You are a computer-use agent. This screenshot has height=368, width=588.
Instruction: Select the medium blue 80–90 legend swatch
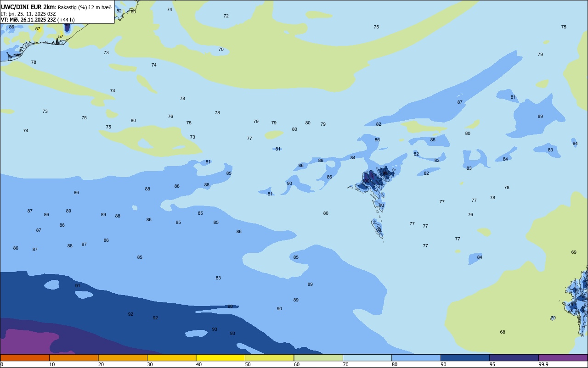coord(416,357)
